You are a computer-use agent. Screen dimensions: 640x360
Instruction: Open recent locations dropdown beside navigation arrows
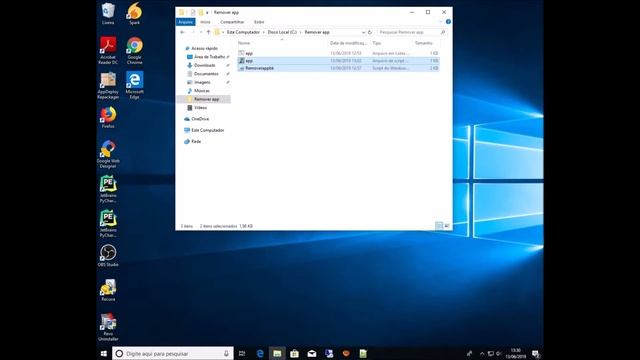[x=200, y=32]
